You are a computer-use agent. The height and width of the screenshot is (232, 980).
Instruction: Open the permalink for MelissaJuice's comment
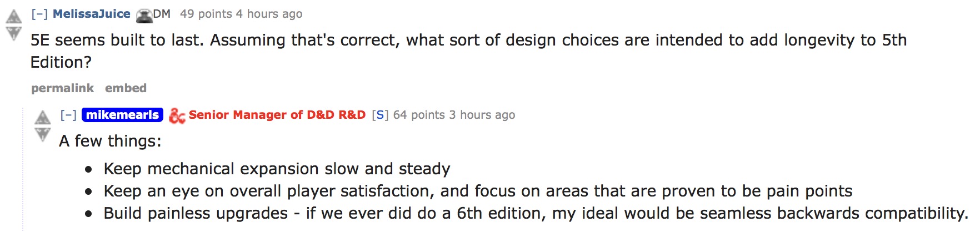pyautogui.click(x=63, y=88)
